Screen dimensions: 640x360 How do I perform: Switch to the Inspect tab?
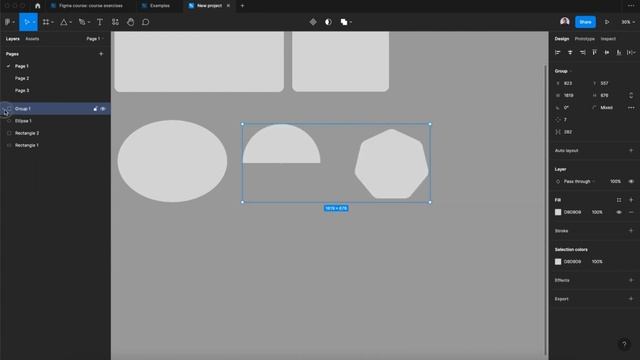[x=608, y=39]
